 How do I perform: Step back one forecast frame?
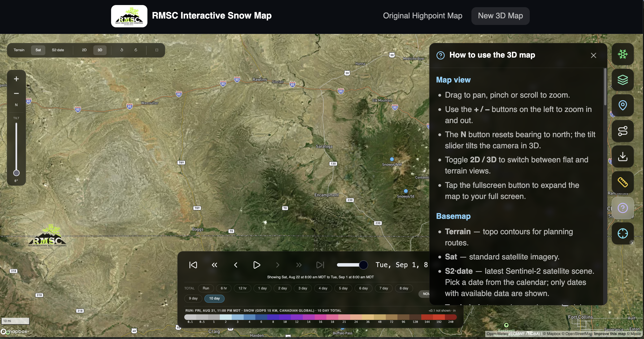click(x=235, y=265)
